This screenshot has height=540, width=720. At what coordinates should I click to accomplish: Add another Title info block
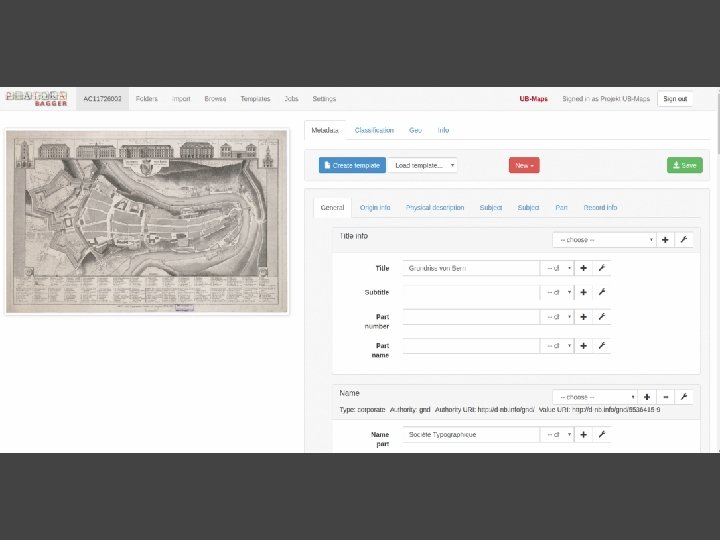[x=665, y=240]
